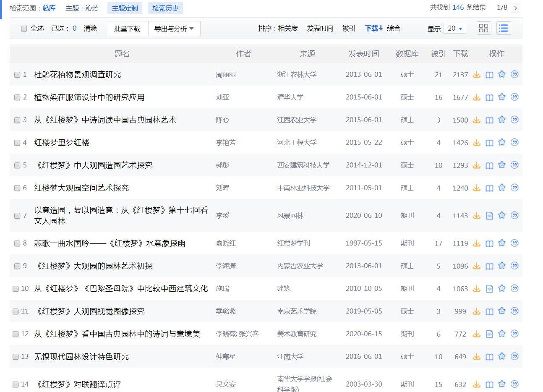
Task: Check the 全选 select-all checkbox
Action: [x=24, y=28]
